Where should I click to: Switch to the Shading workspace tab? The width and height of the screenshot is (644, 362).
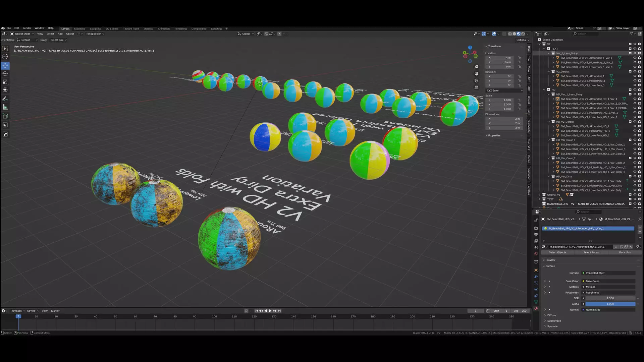pyautogui.click(x=148, y=29)
